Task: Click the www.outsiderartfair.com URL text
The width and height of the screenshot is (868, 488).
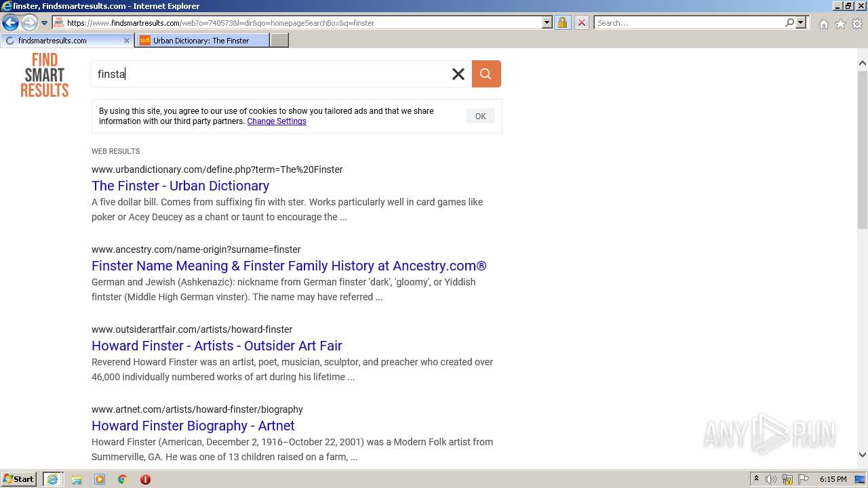Action: [192, 329]
